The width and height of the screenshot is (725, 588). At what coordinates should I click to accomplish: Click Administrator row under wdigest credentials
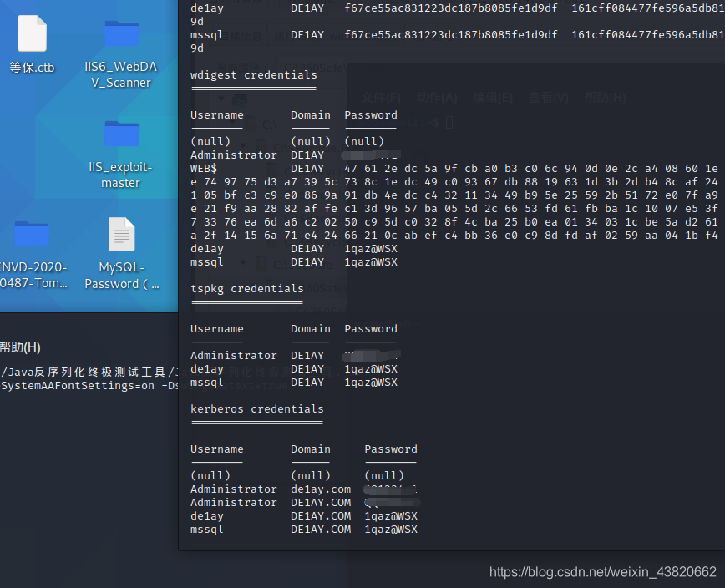tap(296, 155)
